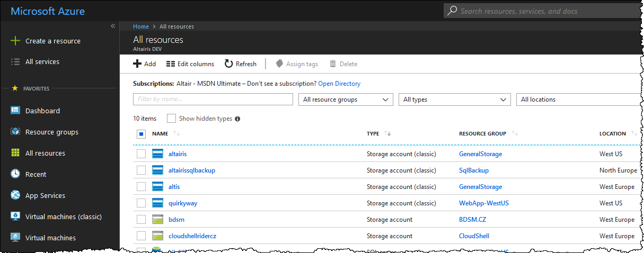Open the Recent clock icon
Screen dimensions: 644x253
coord(15,174)
